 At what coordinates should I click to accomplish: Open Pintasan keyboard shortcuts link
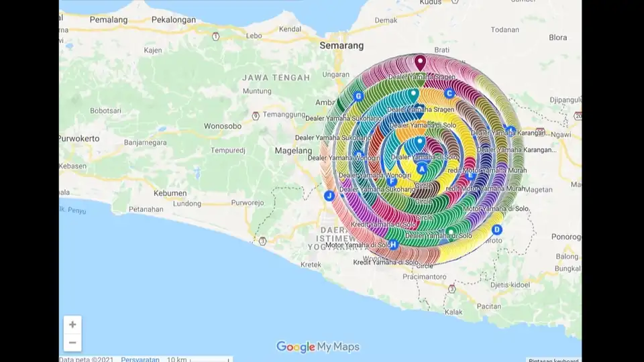(x=553, y=361)
